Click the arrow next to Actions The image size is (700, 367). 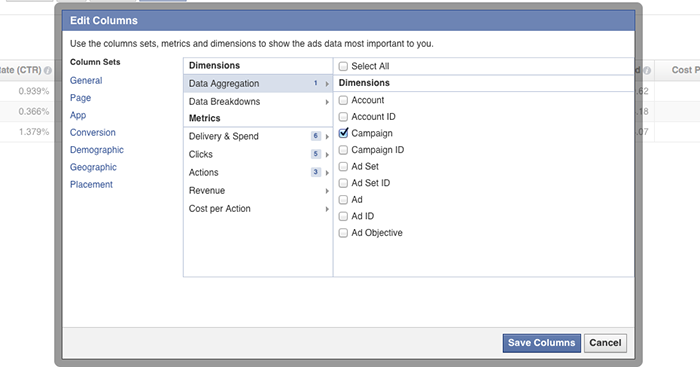pyautogui.click(x=327, y=173)
